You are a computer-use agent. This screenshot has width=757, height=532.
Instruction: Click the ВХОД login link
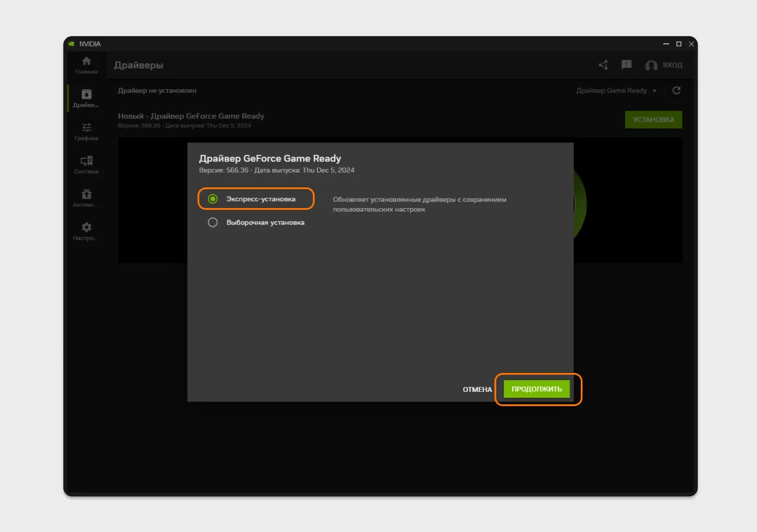point(672,65)
